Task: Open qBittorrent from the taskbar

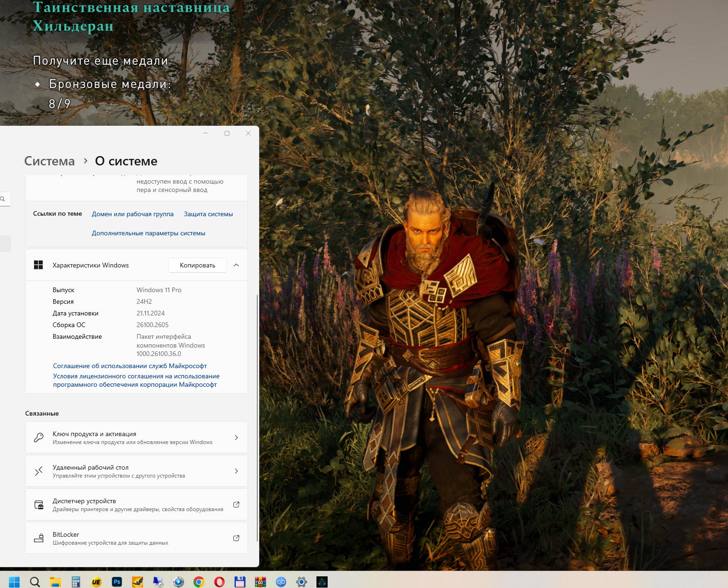Action: coord(281,582)
